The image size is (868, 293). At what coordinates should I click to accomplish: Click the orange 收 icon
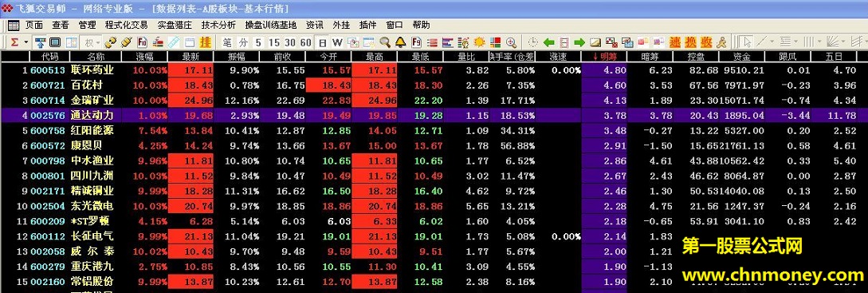tap(706, 42)
